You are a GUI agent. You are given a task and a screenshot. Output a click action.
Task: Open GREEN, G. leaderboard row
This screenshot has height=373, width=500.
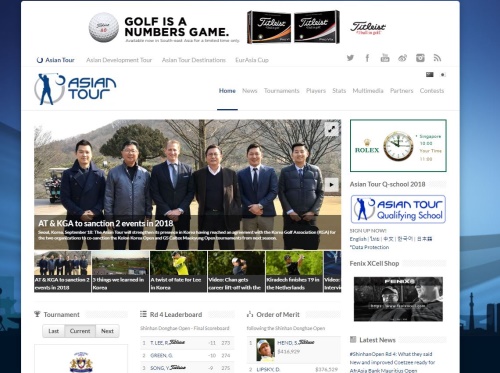187,356
